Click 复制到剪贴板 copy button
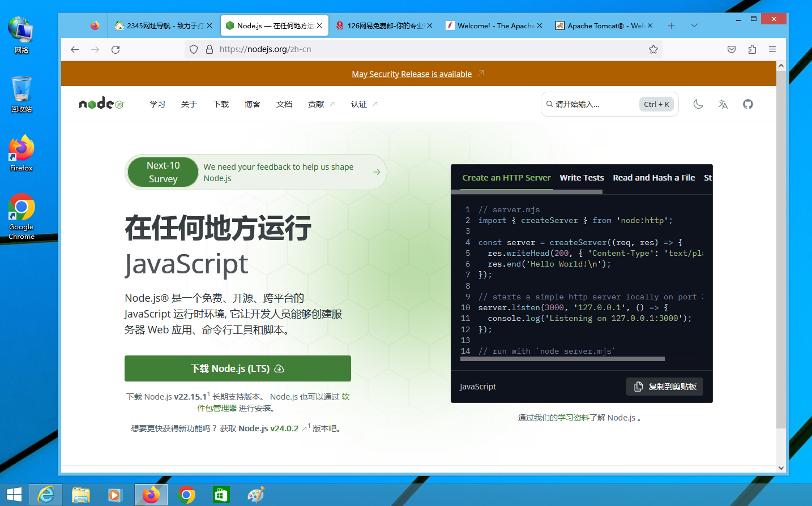 pos(665,387)
